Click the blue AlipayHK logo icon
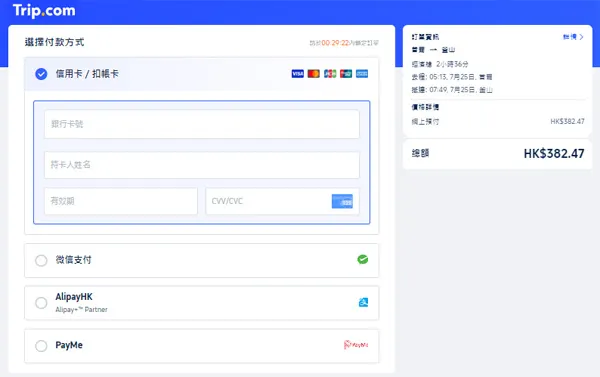Image resolution: width=600 pixels, height=377 pixels. (x=363, y=302)
